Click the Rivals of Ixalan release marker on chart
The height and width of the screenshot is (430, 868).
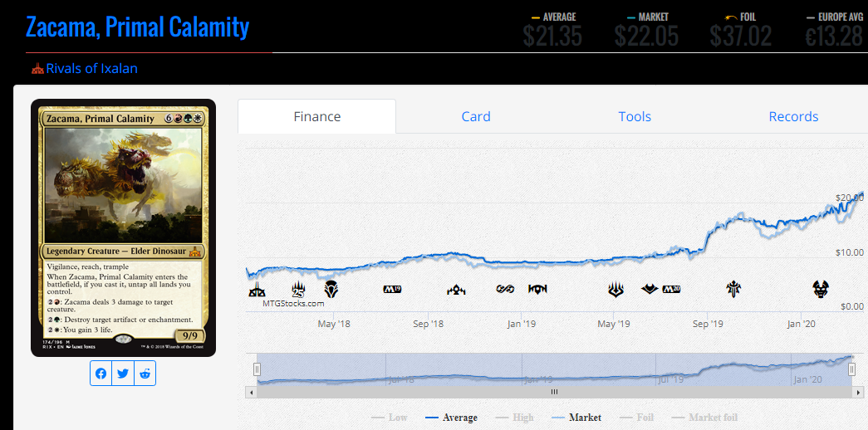[x=257, y=289]
